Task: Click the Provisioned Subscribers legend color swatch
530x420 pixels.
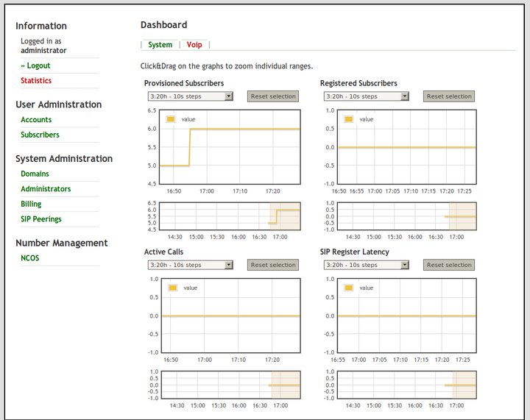Action: pyautogui.click(x=171, y=118)
